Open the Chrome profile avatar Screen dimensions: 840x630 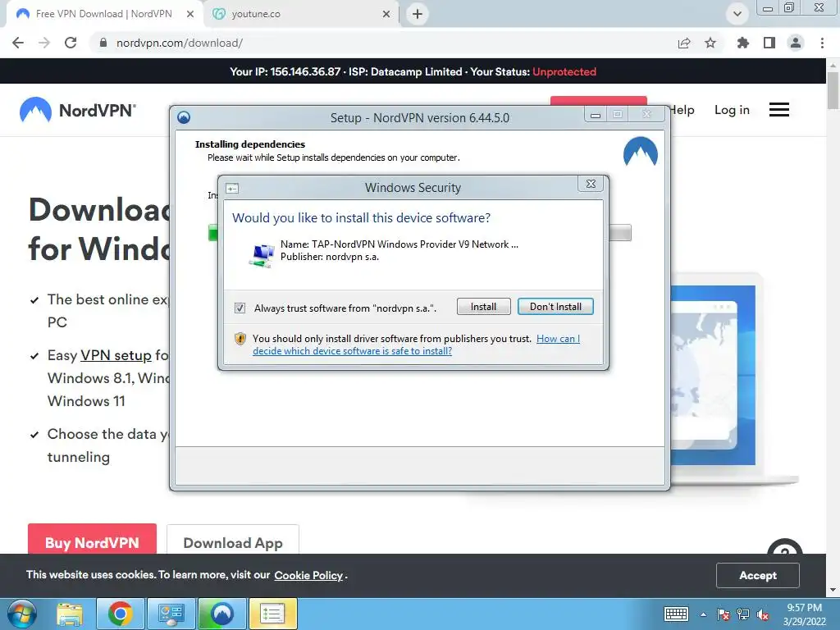point(796,43)
